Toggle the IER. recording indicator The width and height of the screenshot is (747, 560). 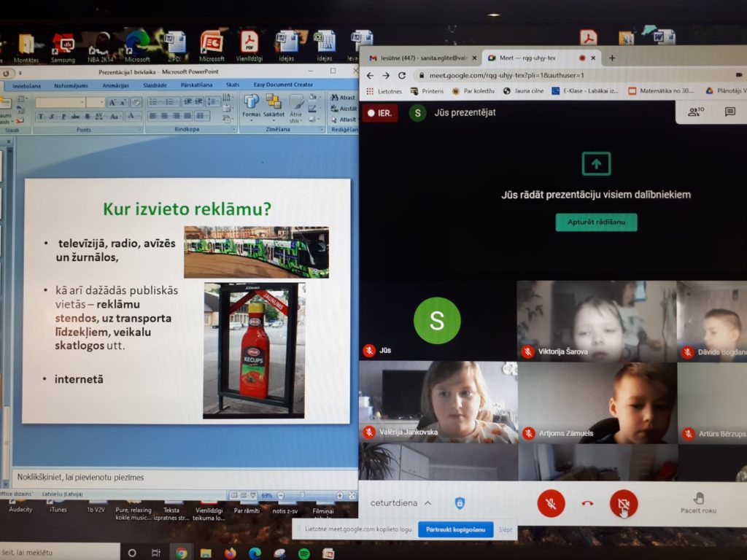tap(380, 113)
